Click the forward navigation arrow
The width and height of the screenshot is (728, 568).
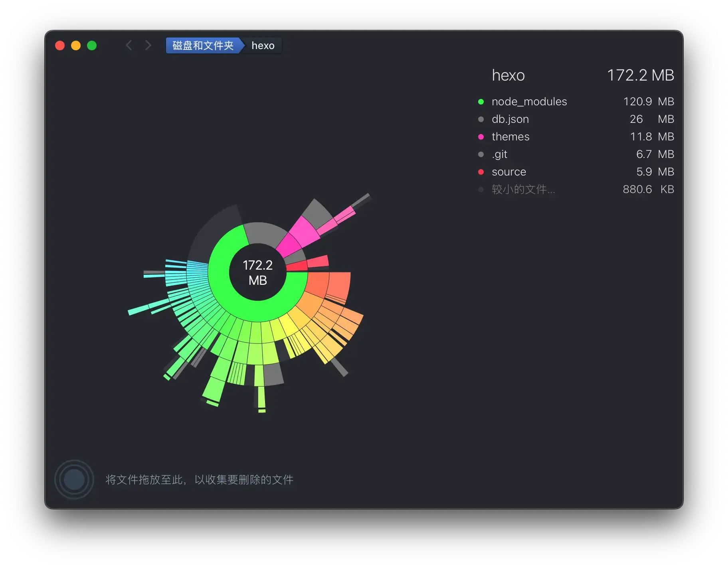(148, 45)
